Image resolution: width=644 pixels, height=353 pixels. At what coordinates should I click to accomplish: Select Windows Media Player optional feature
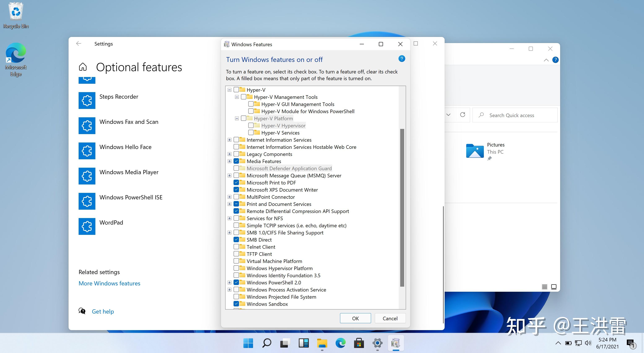(118, 176)
